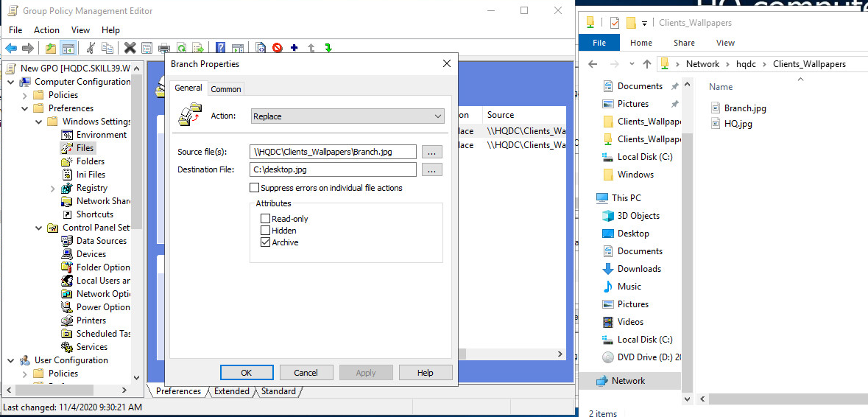Click OK in Branch Properties
Screen dimensions: 868x417
point(247,373)
